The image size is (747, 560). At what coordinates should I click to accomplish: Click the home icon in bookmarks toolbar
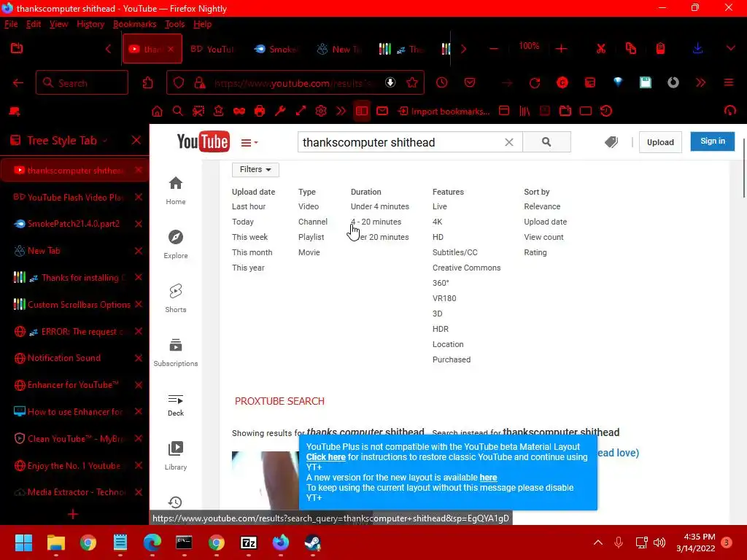(157, 112)
